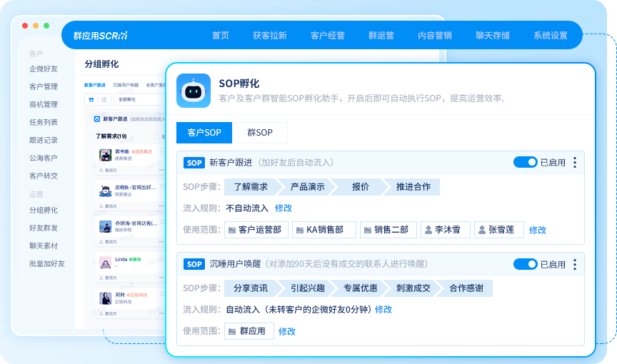Click the 群应用SCRM logo
The image size is (617, 364).
pyautogui.click(x=100, y=36)
